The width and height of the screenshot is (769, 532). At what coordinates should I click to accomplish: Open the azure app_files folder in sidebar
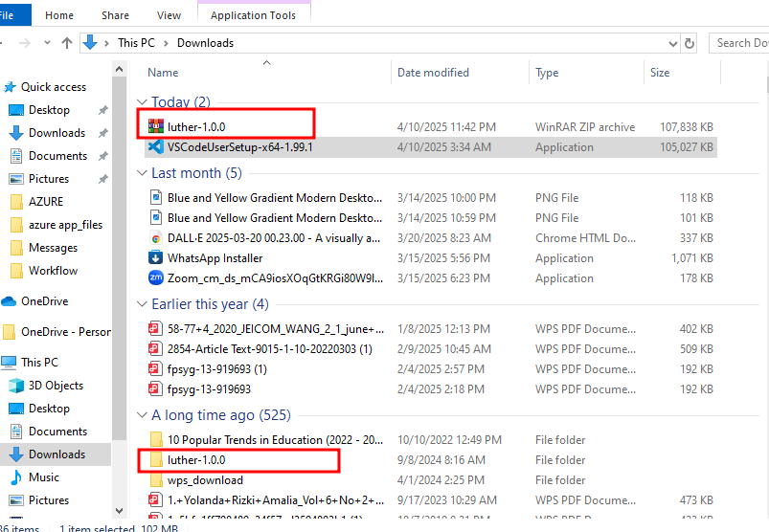click(x=65, y=225)
